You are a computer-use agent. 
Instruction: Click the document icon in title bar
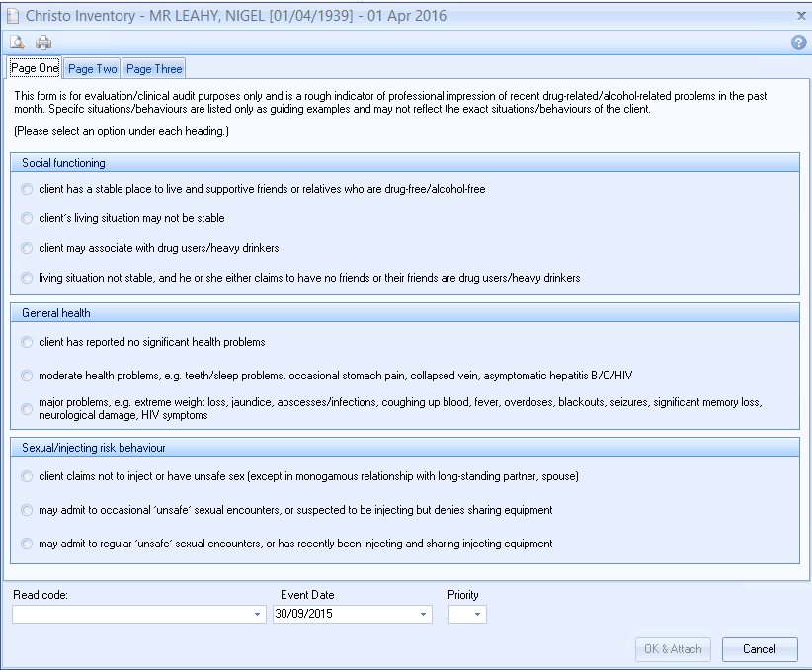point(12,16)
